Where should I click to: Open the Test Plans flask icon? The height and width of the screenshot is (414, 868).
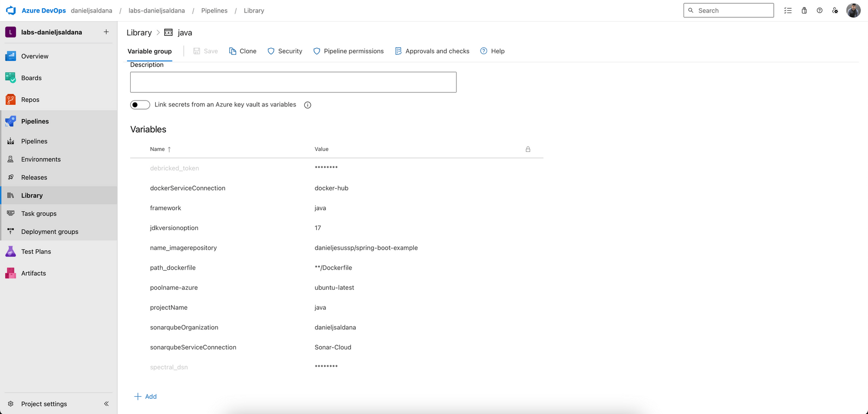click(10, 251)
